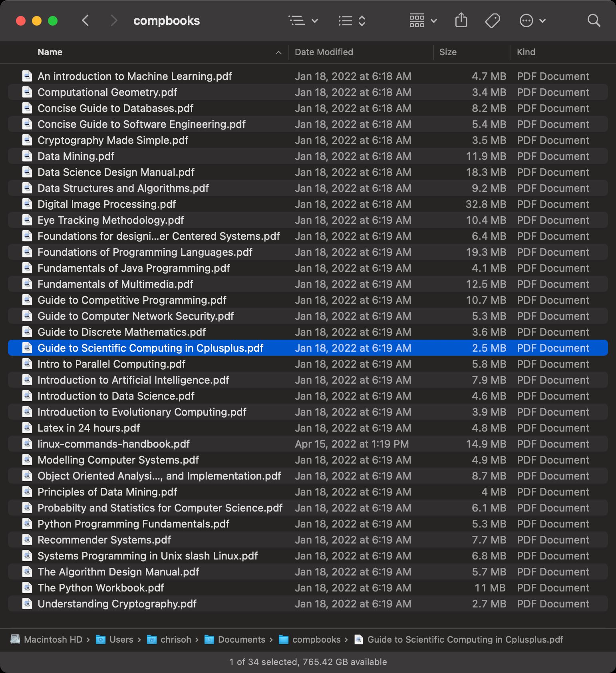The image size is (616, 673).
Task: Click PDF icon of Modelling Computer Systems.pdf
Action: point(27,460)
